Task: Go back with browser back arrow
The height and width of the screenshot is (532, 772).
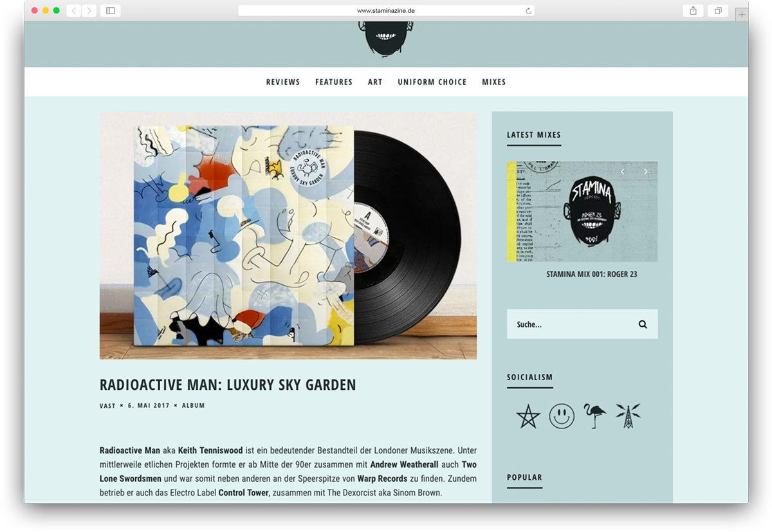Action: tap(74, 11)
